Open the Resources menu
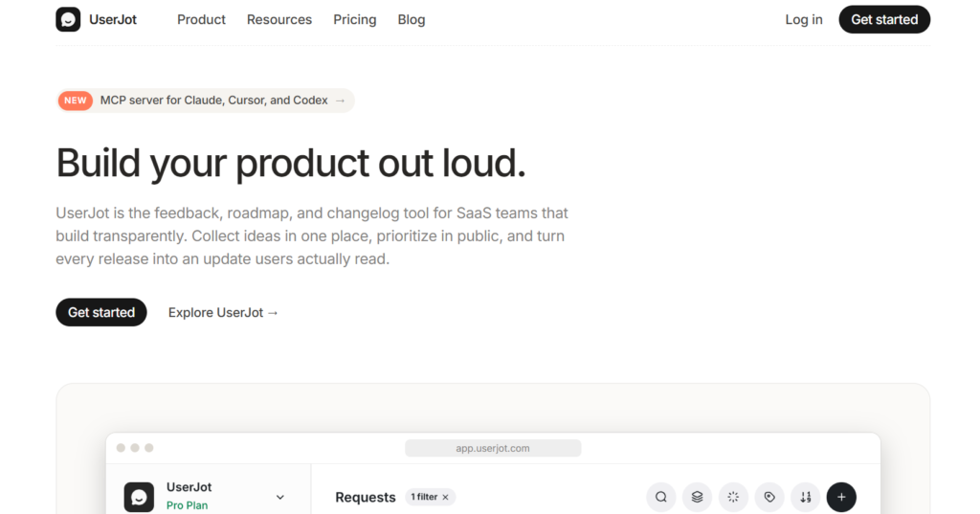This screenshot has height=514, width=980. pos(279,19)
